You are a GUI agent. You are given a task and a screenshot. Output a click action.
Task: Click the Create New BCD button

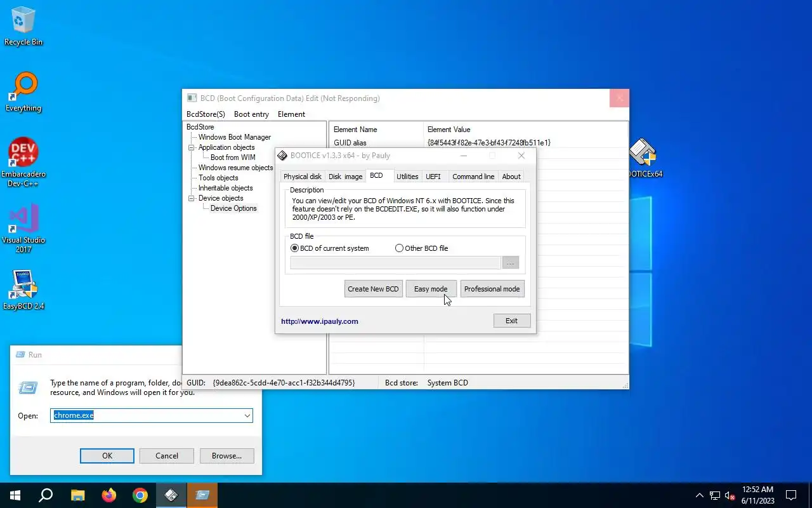[373, 289]
